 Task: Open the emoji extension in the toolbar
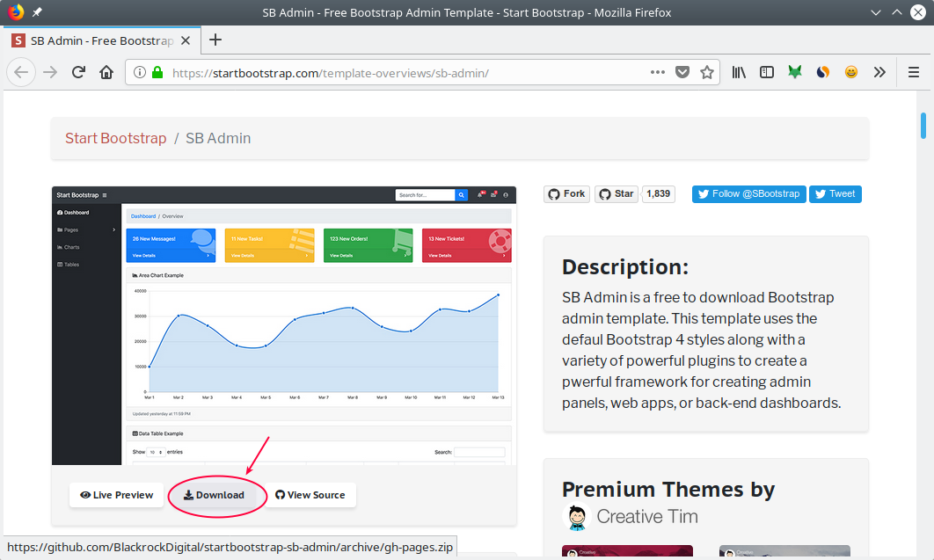[851, 72]
